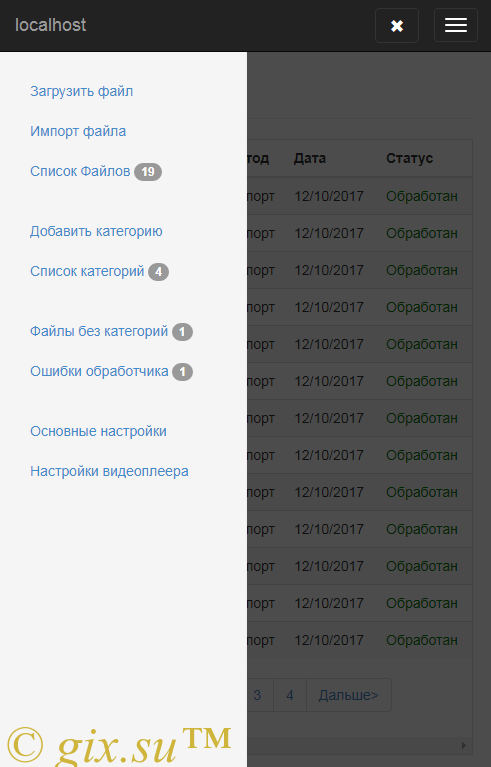Open Загрузить файл menu link

pos(81,91)
